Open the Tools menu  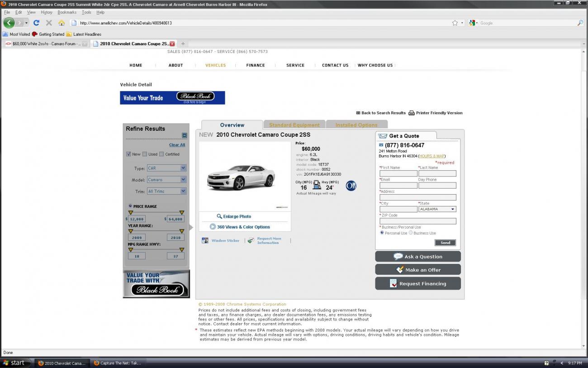pyautogui.click(x=86, y=12)
